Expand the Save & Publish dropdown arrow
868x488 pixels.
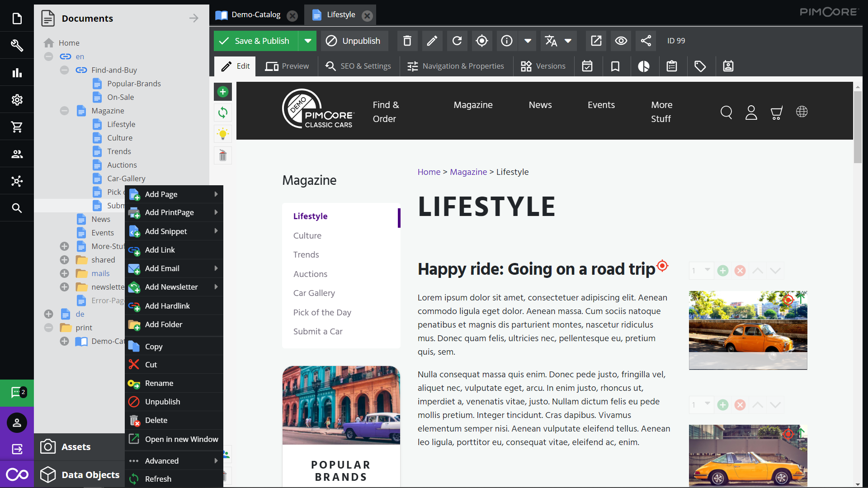307,41
